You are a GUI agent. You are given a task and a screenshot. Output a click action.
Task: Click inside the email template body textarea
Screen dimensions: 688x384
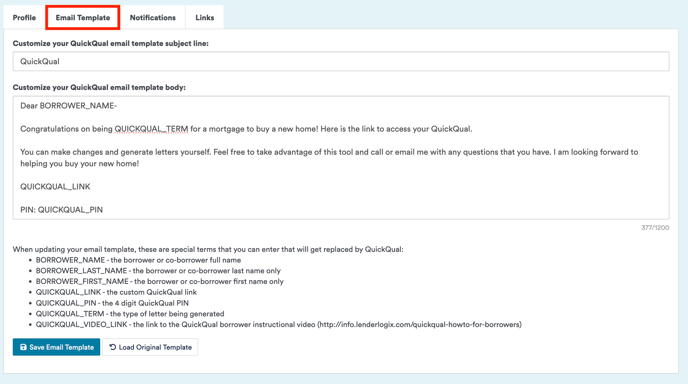(341, 158)
